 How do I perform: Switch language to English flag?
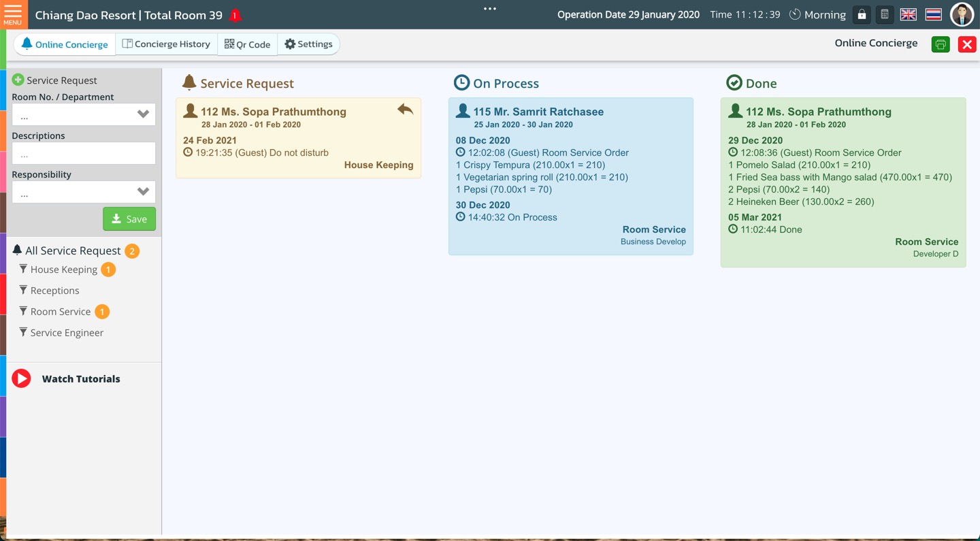(908, 15)
